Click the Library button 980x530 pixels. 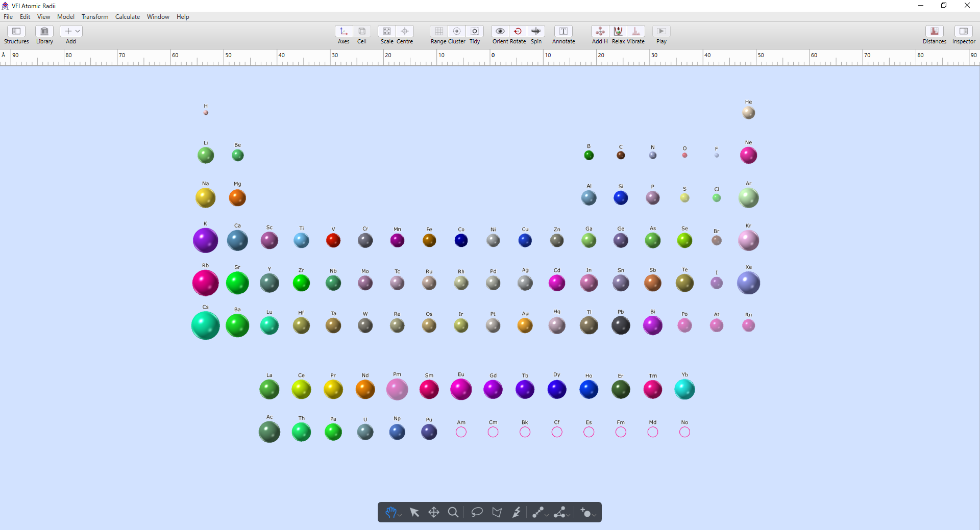coord(44,32)
